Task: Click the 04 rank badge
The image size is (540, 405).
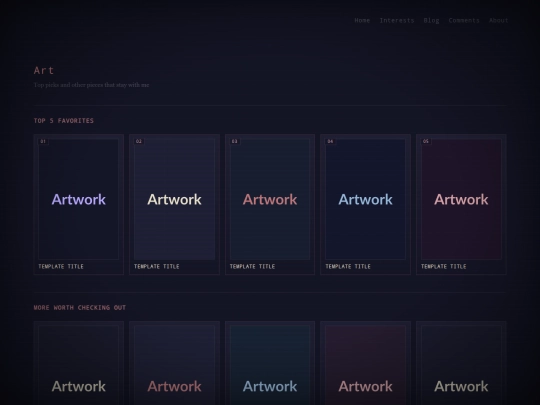Action: pos(330,141)
